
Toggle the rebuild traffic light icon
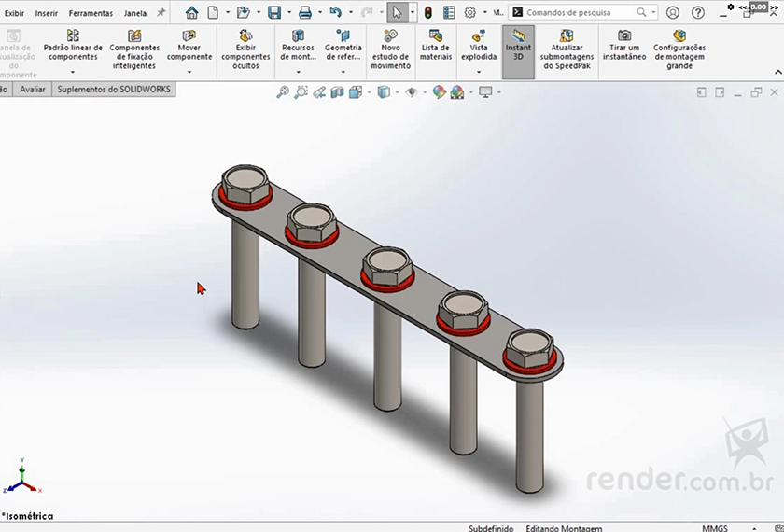(427, 13)
